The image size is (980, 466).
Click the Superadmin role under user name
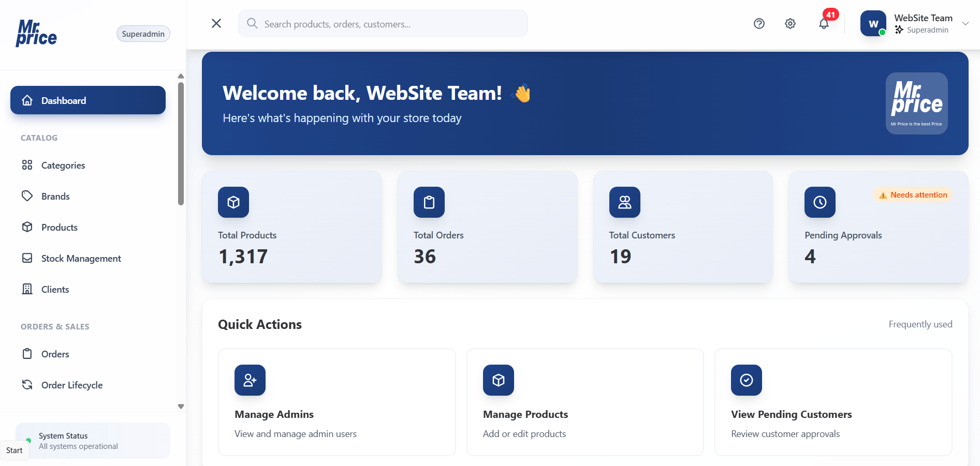pos(928,30)
